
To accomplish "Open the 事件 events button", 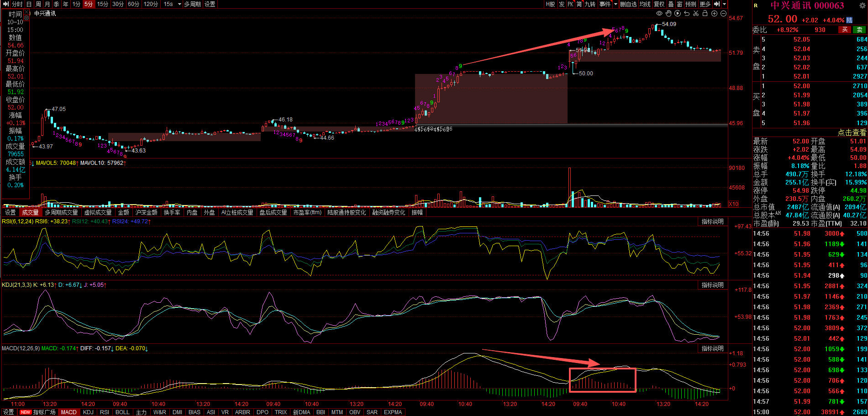I will (x=605, y=4).
